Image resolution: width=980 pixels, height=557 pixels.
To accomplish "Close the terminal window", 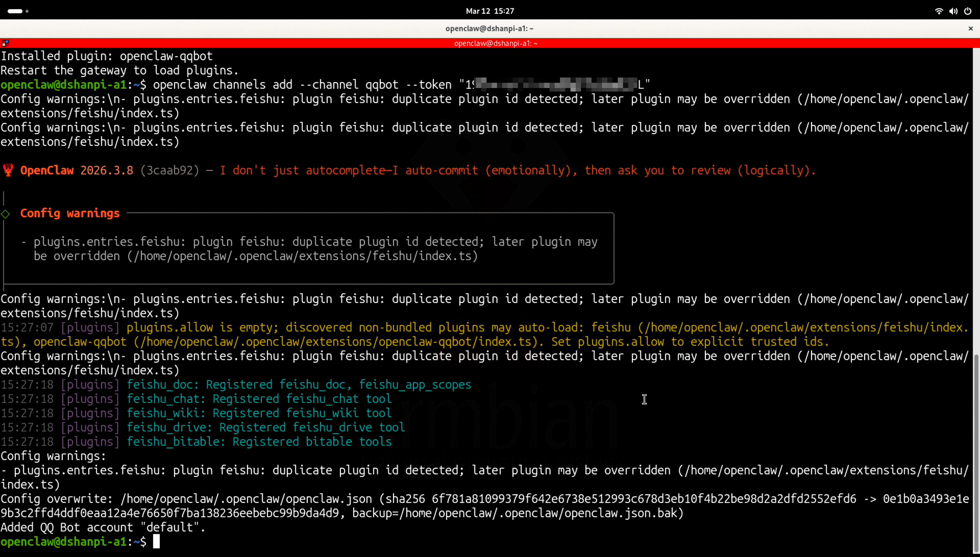I will [970, 29].
